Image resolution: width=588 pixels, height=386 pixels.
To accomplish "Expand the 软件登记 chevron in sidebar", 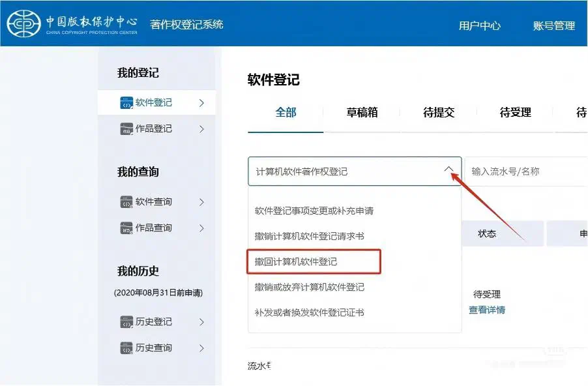I will 201,103.
